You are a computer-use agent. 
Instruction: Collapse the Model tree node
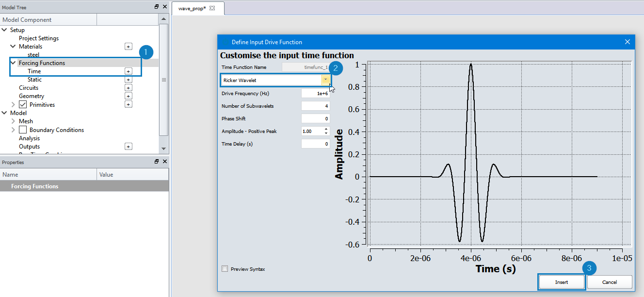coord(5,113)
